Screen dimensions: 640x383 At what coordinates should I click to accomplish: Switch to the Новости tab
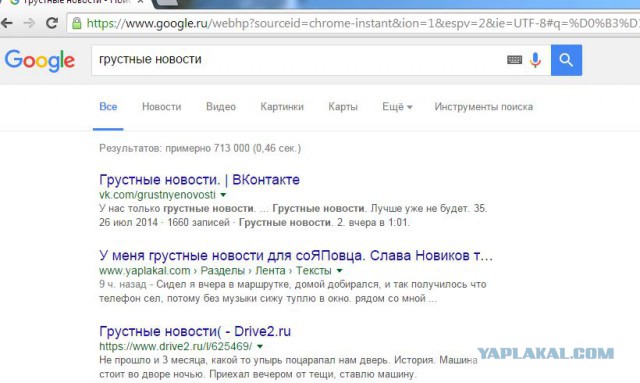click(x=162, y=107)
